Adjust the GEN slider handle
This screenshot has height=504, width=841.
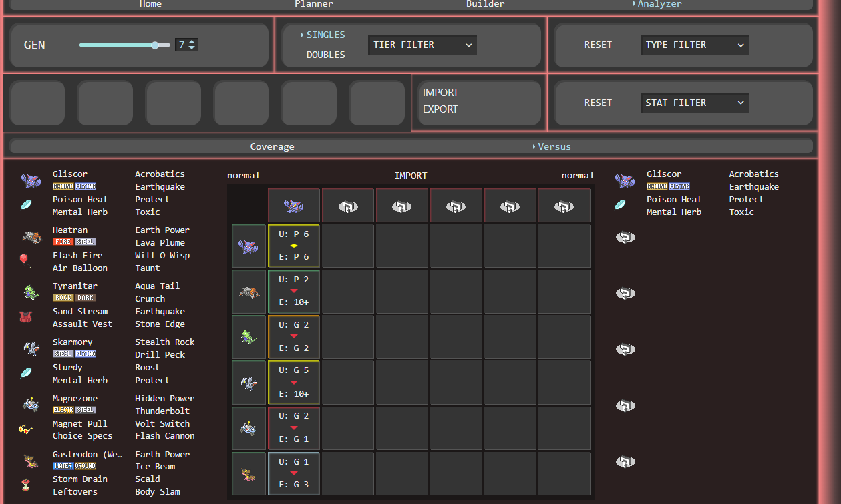pos(155,45)
